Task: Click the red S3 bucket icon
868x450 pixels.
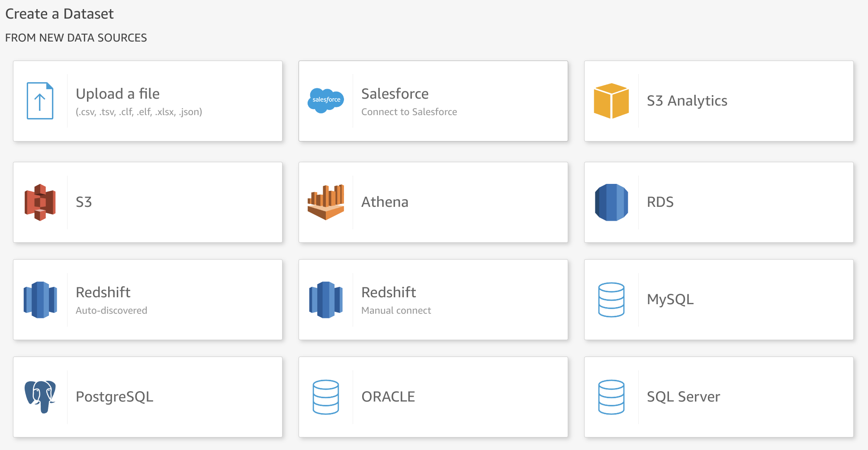Action: point(40,202)
